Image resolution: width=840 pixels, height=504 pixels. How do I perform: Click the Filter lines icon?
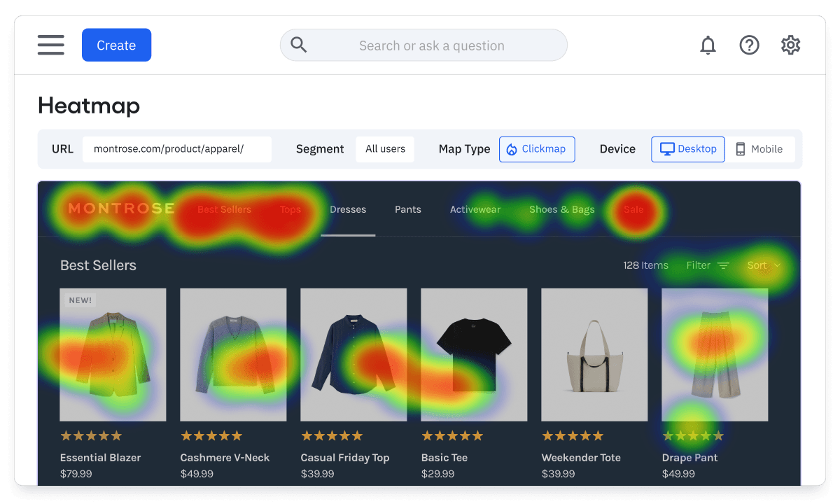[723, 266]
